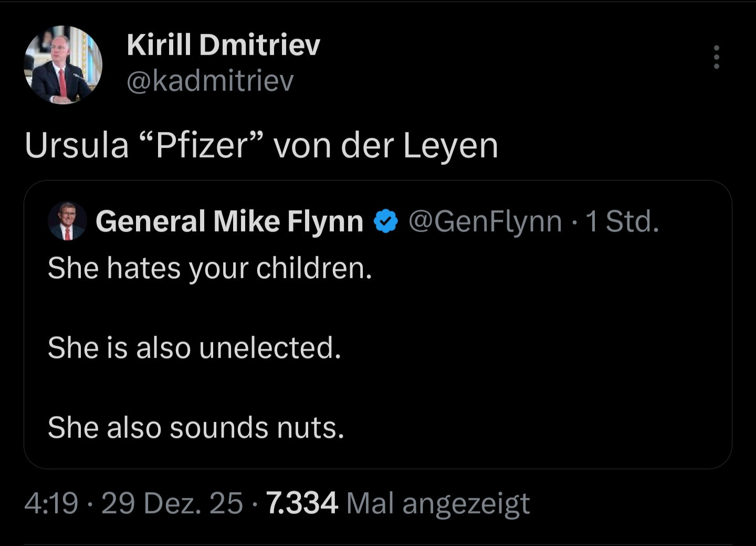Open General Mike Flynn's small avatar

click(x=67, y=221)
